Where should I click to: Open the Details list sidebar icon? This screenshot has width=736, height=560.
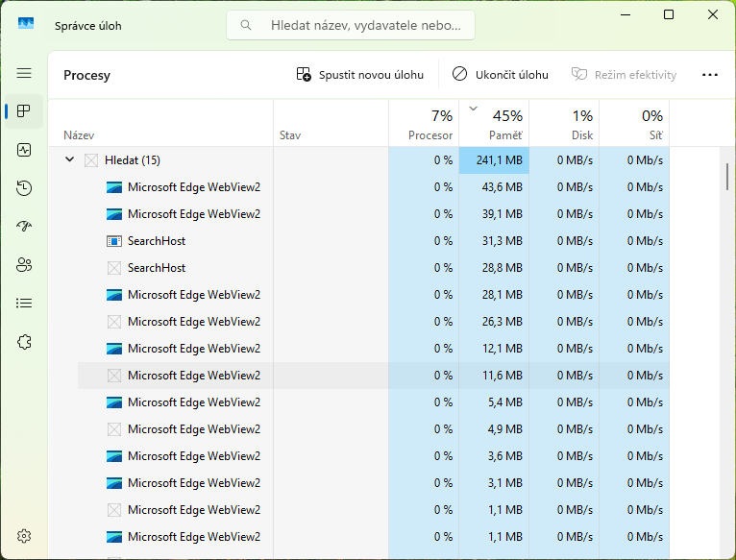(24, 304)
